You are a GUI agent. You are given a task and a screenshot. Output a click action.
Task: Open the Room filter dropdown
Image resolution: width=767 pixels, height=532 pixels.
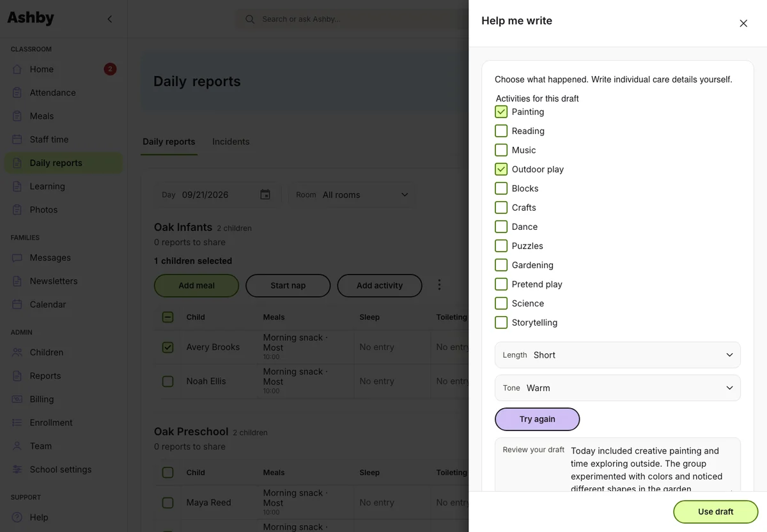(x=352, y=195)
